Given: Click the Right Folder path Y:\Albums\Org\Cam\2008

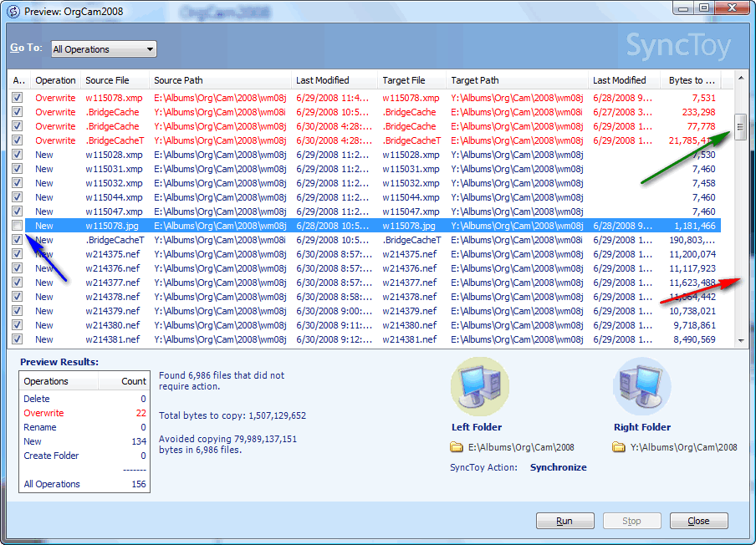Looking at the screenshot, I should 684,447.
